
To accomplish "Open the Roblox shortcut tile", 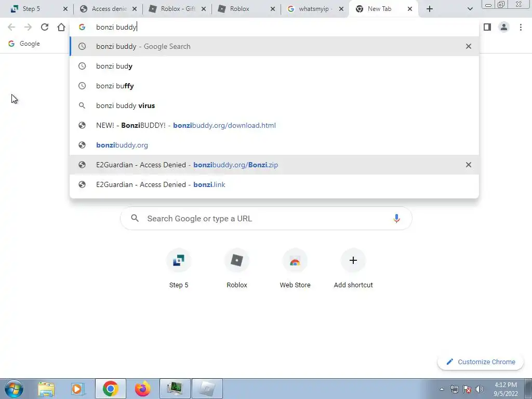I will tap(237, 269).
